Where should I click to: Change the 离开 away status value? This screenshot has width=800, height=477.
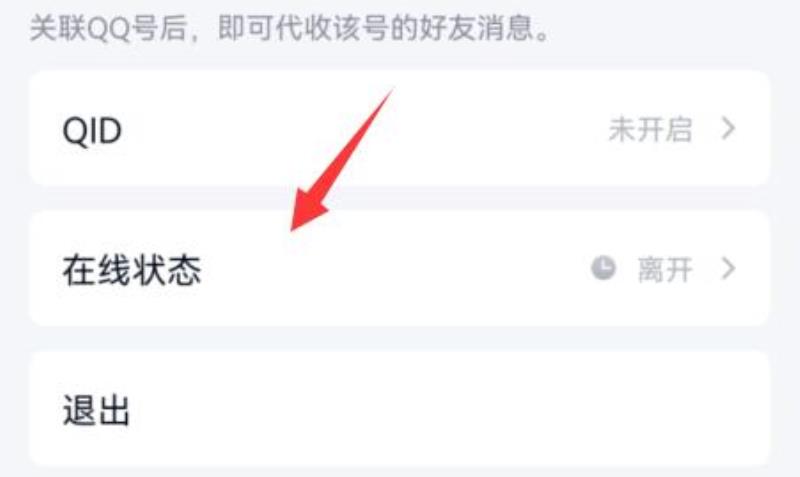(x=665, y=269)
